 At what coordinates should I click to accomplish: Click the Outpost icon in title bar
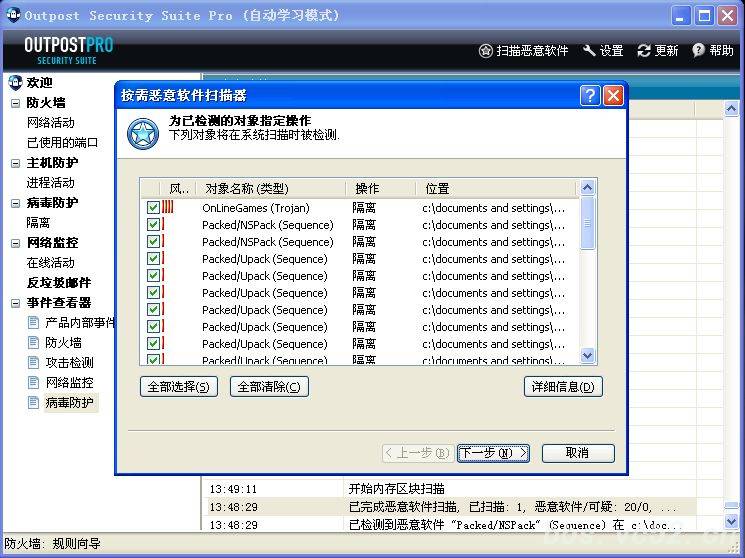(13, 15)
